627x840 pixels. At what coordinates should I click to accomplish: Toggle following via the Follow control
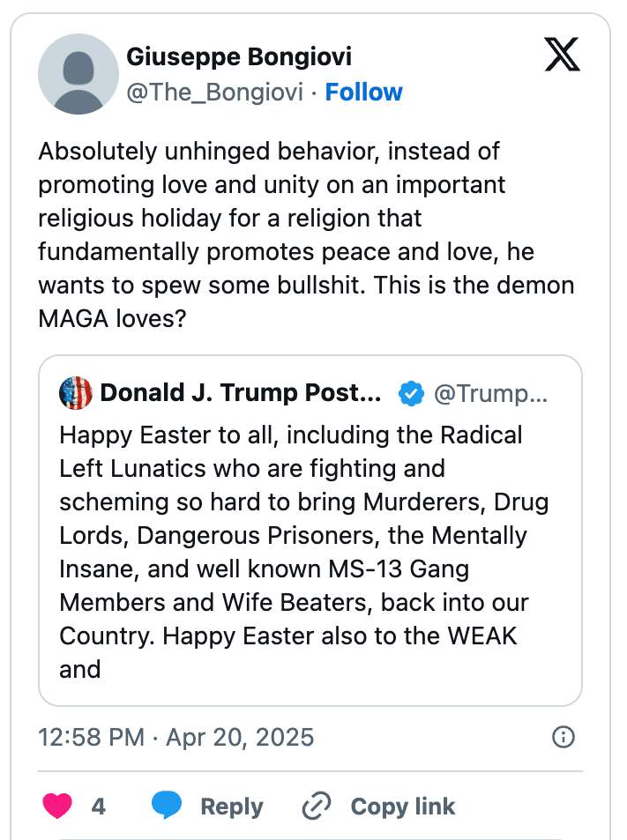[363, 92]
